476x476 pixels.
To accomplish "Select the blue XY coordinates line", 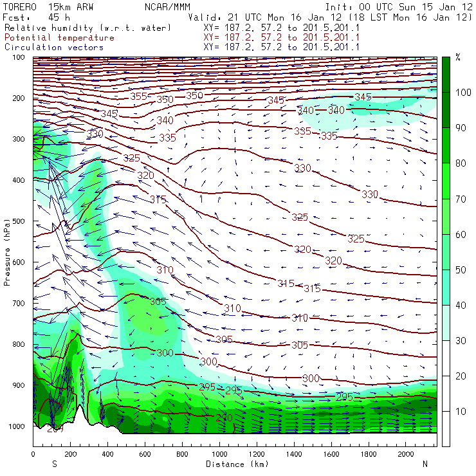I will pos(281,48).
